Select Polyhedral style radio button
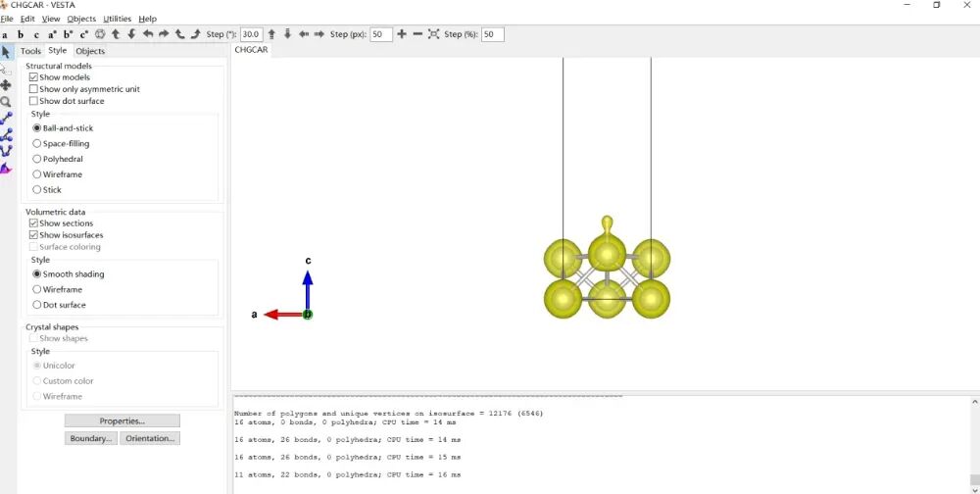Screen dimensions: 980x494 (37, 159)
